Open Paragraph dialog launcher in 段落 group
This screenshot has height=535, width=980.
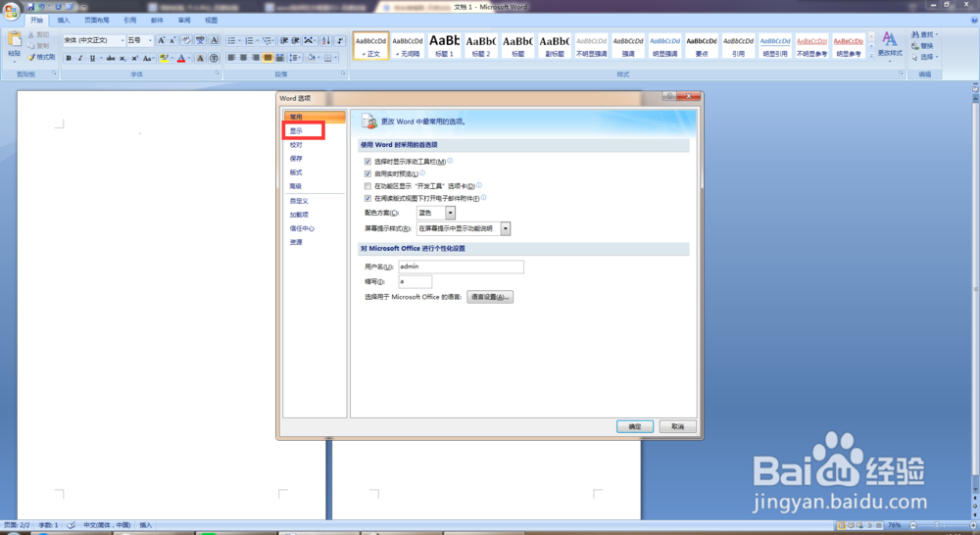pyautogui.click(x=343, y=73)
